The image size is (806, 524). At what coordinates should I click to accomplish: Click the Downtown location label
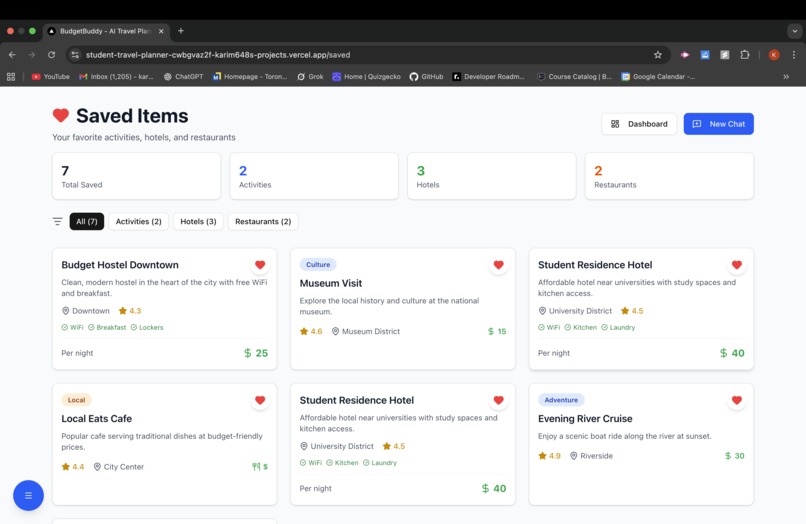pos(86,311)
